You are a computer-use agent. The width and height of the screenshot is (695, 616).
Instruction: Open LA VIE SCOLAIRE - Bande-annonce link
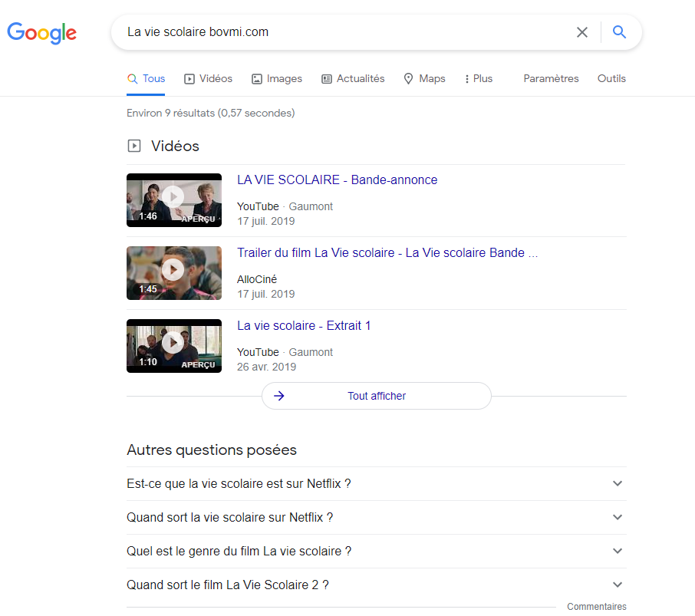(x=337, y=180)
